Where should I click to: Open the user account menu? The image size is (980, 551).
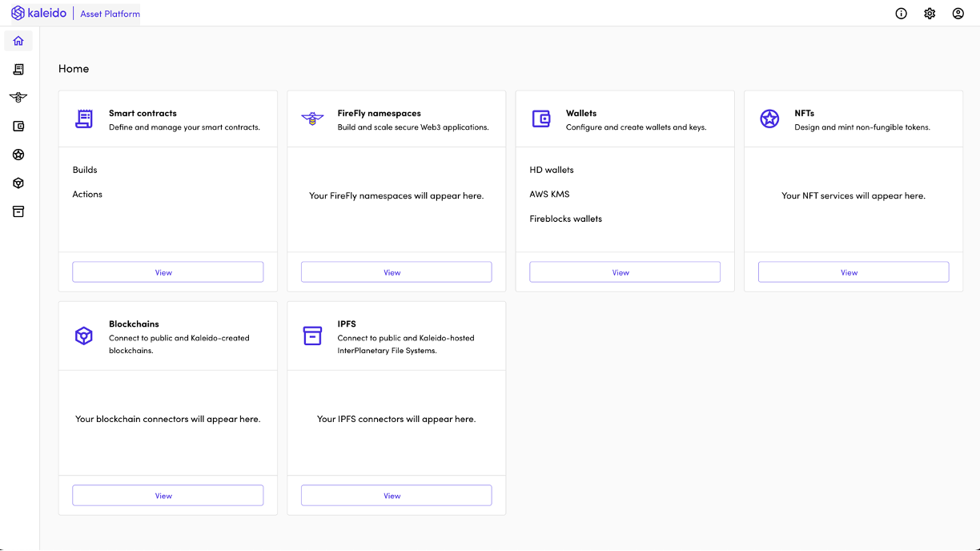[958, 13]
